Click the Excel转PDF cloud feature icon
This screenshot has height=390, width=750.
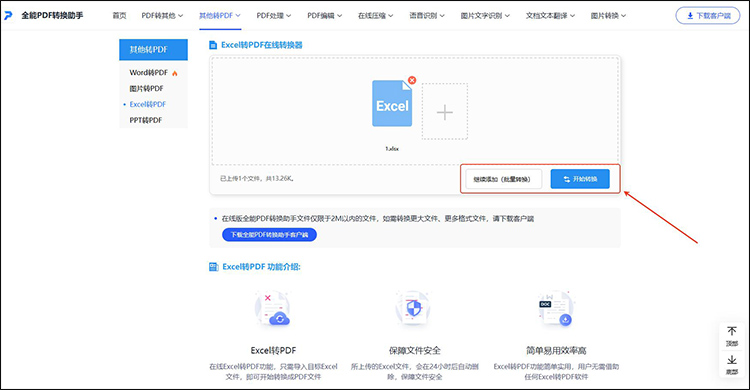pos(272,309)
